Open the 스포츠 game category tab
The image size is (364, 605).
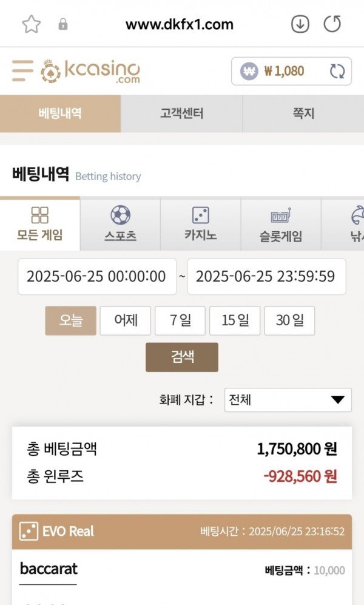[120, 224]
